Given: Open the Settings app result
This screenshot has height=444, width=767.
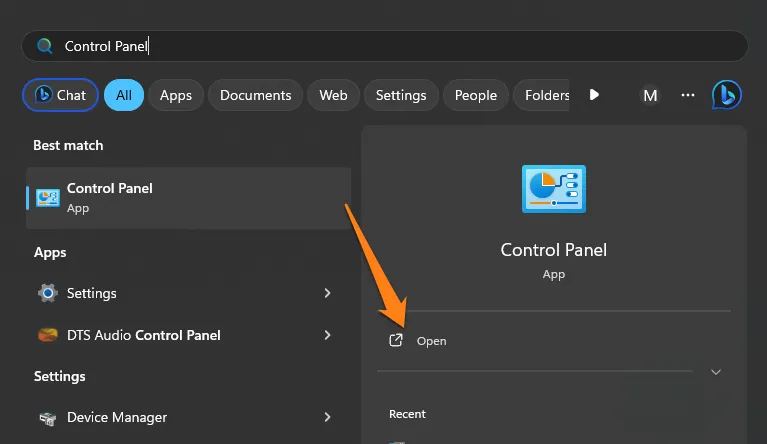Looking at the screenshot, I should point(186,293).
